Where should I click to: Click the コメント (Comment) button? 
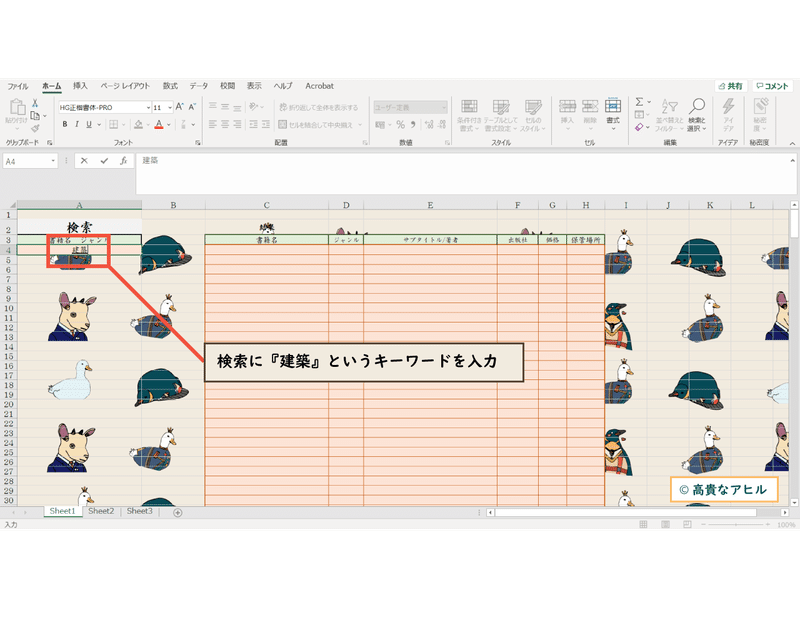pos(772,87)
